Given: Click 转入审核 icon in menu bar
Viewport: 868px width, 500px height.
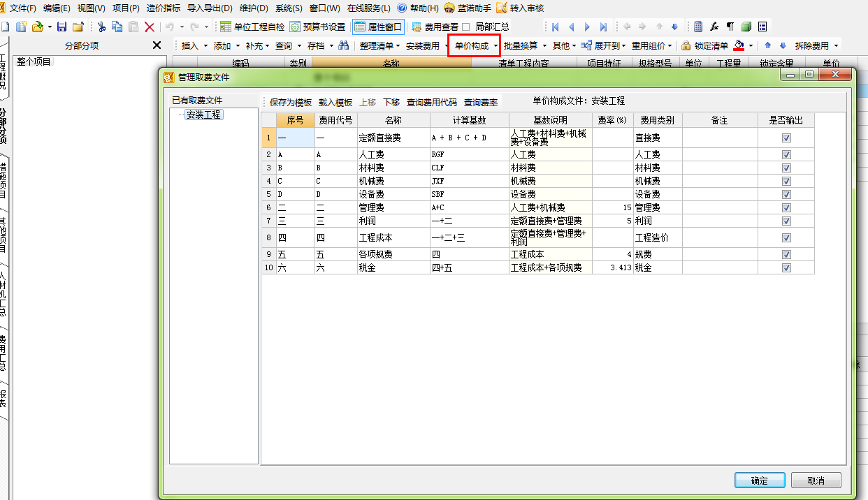Looking at the screenshot, I should (501, 8).
